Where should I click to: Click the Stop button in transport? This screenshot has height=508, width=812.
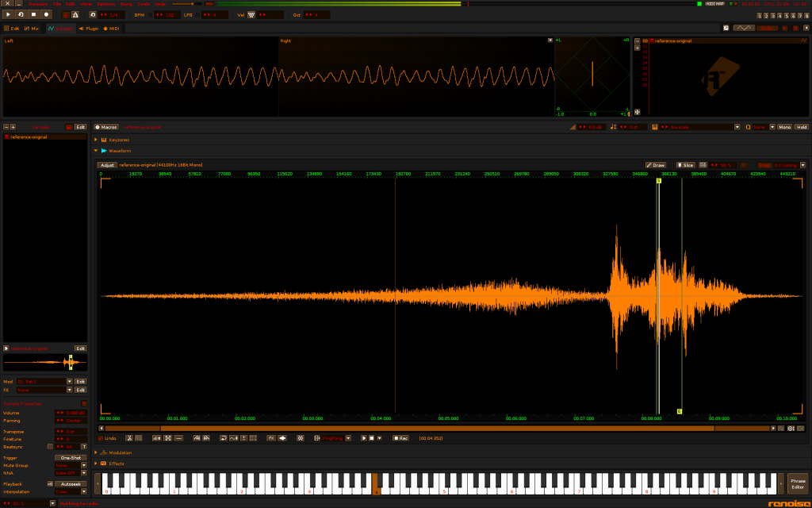coord(33,14)
